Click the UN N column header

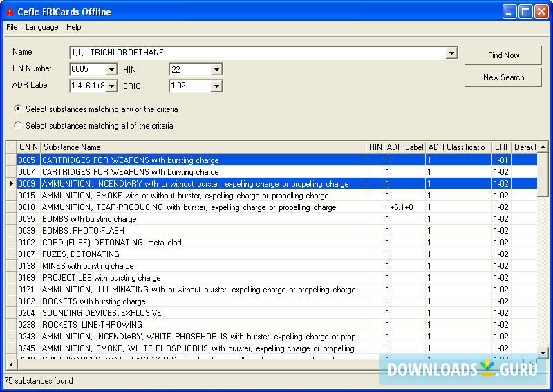point(28,147)
